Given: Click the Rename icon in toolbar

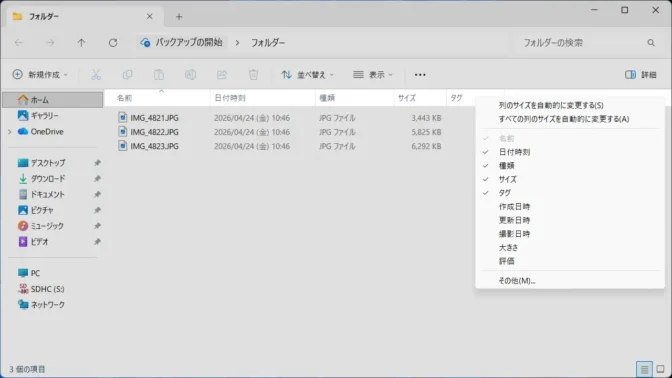Looking at the screenshot, I should [190, 75].
